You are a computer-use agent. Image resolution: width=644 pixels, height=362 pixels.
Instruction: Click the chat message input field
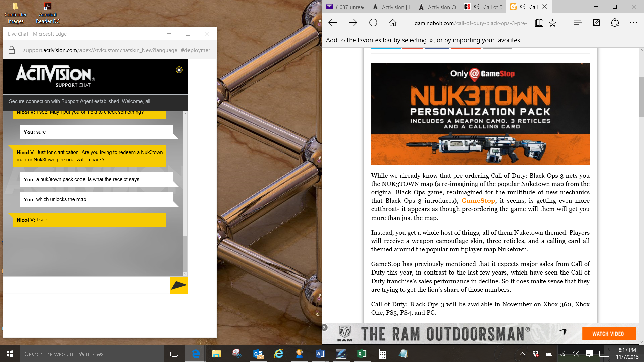pos(87,285)
